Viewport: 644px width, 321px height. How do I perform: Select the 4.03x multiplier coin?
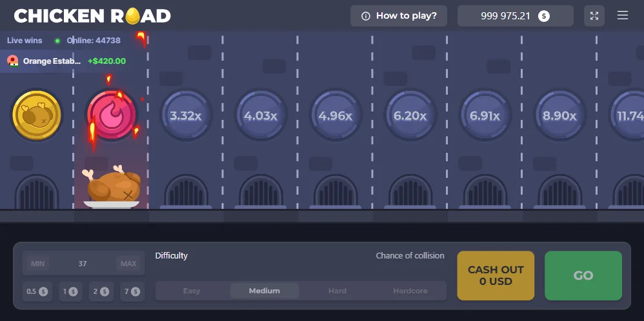coord(261,116)
